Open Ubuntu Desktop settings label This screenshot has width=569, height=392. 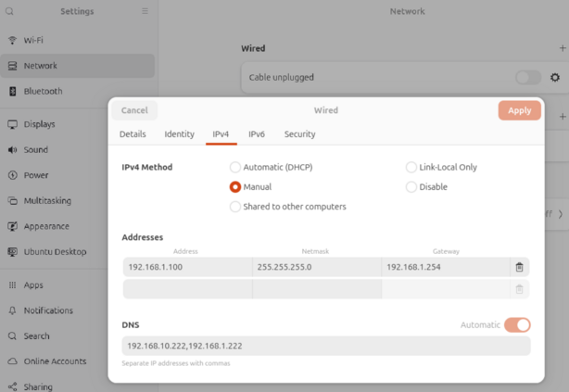56,252
